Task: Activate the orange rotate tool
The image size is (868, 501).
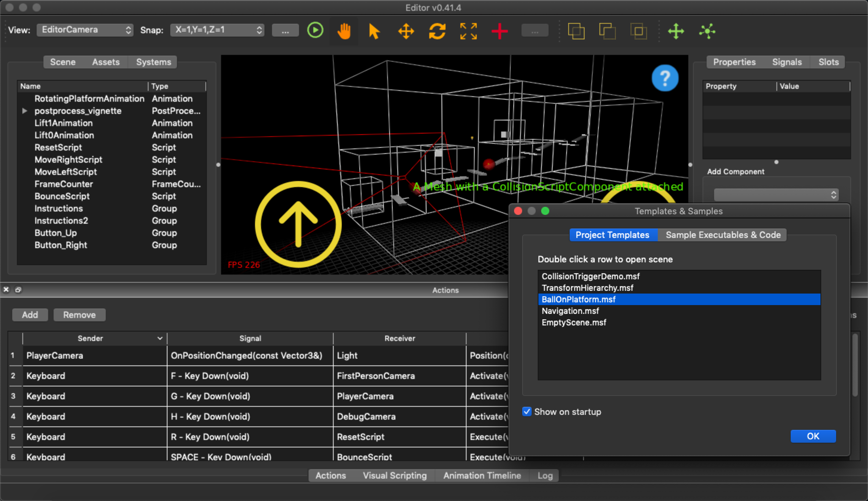Action: coord(437,31)
